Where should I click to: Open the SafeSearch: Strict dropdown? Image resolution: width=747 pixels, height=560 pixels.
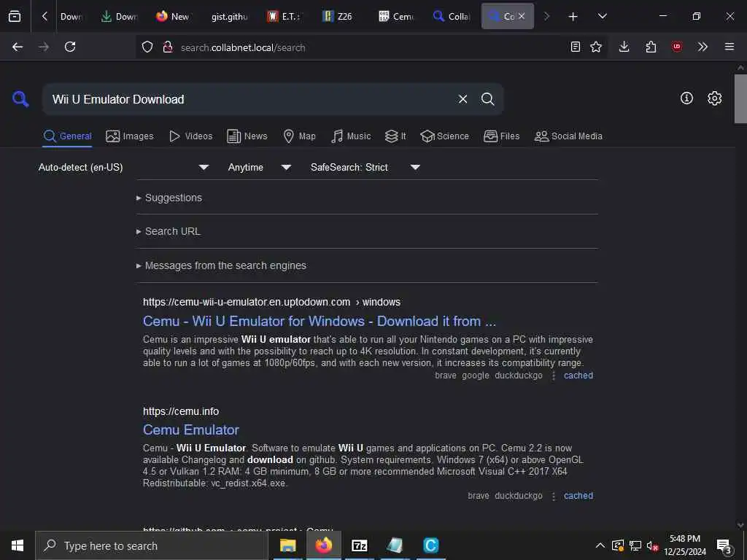[x=365, y=167]
